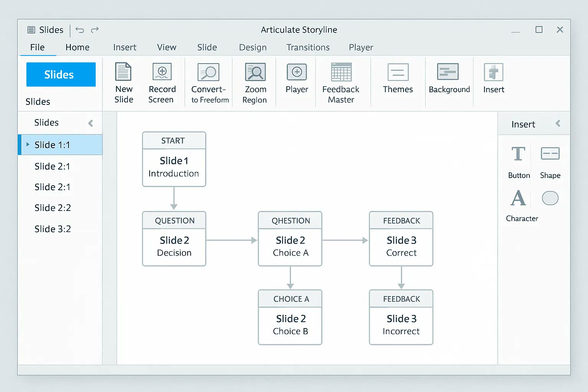This screenshot has width=588, height=392.
Task: Switch to the Slide tab
Action: coord(207,47)
